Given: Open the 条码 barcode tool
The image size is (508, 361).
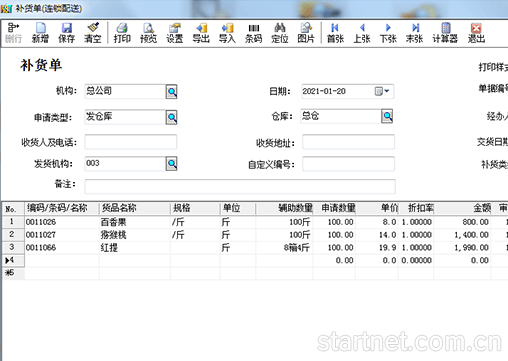Looking at the screenshot, I should pos(253,33).
